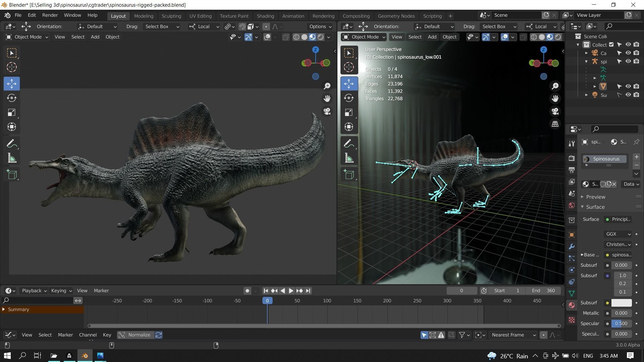
Task: Jump to the first frame
Action: pos(266,291)
